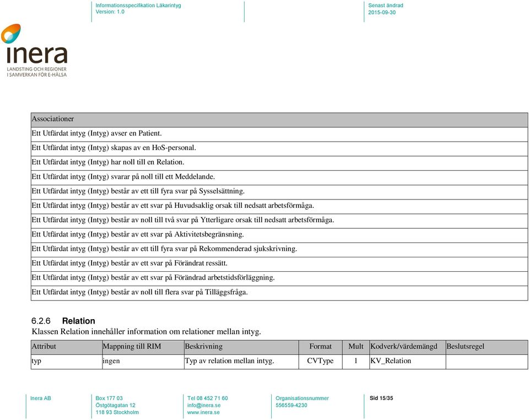Viewport: 529px width, 420px height.
Task: Click the 'CVType' format cell
Action: point(321,362)
